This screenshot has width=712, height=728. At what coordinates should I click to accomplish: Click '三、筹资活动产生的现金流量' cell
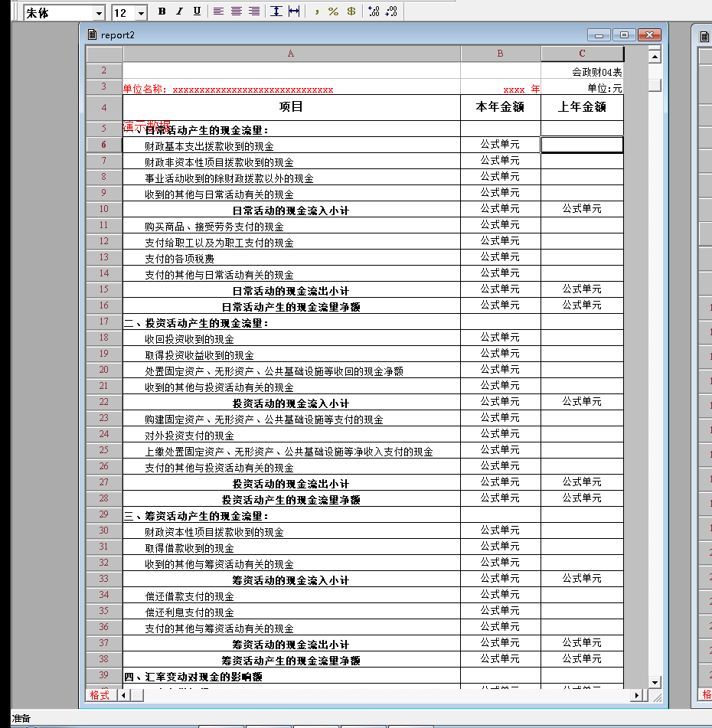tap(291, 515)
